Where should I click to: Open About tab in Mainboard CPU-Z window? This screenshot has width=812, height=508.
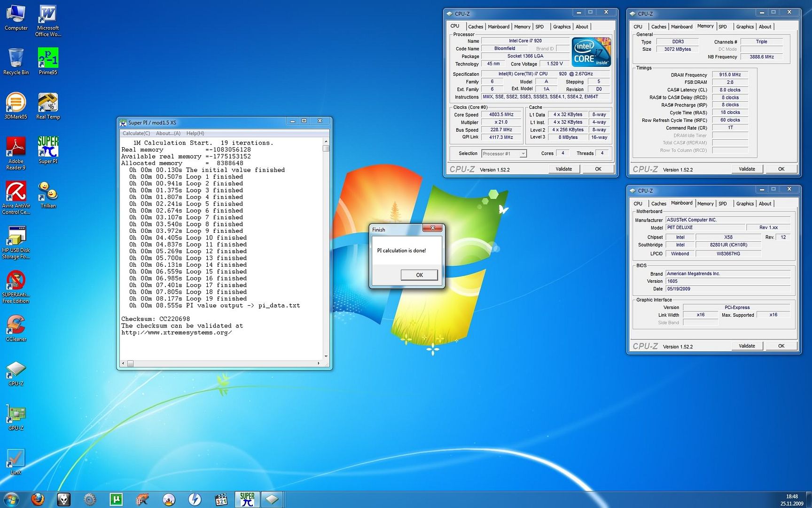point(765,204)
